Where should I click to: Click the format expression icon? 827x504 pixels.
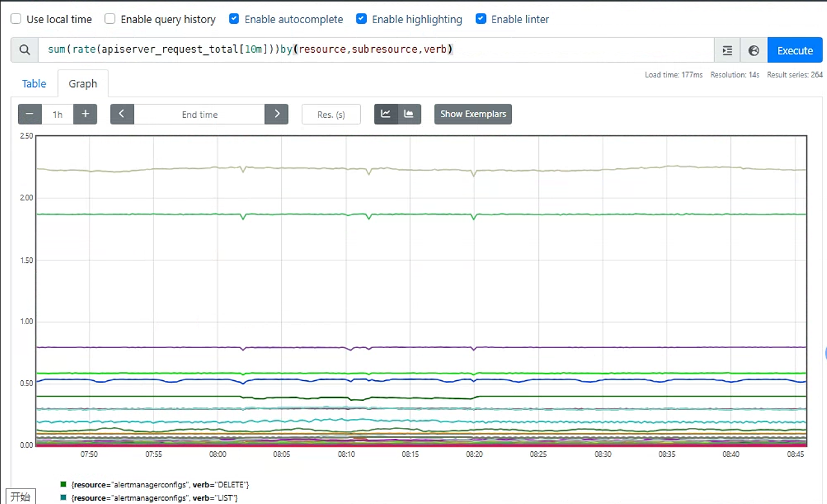pos(727,50)
